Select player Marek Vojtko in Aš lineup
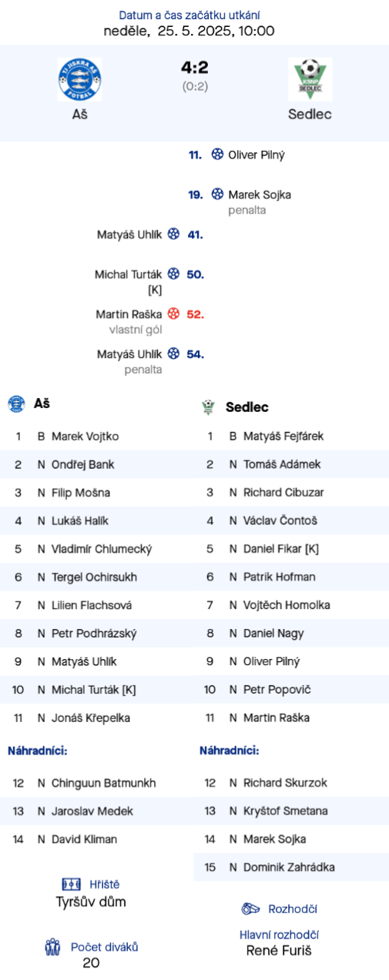This screenshot has width=389, height=980. click(86, 436)
